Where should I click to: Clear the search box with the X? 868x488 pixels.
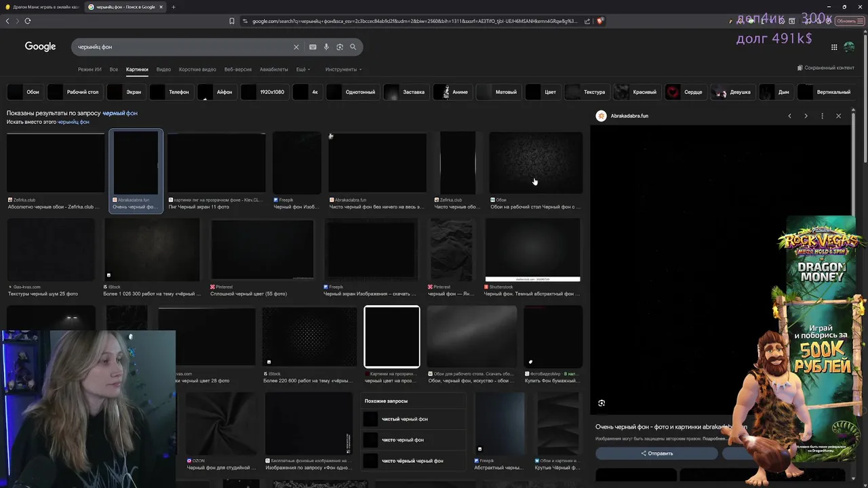(x=296, y=47)
